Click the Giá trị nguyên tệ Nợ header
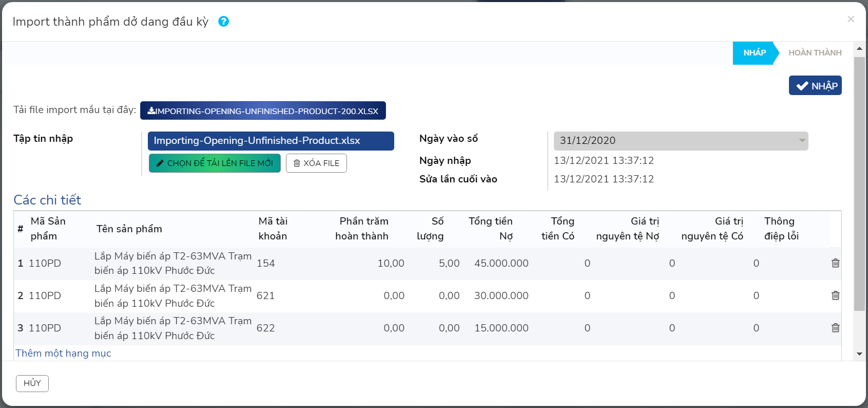 [628, 229]
